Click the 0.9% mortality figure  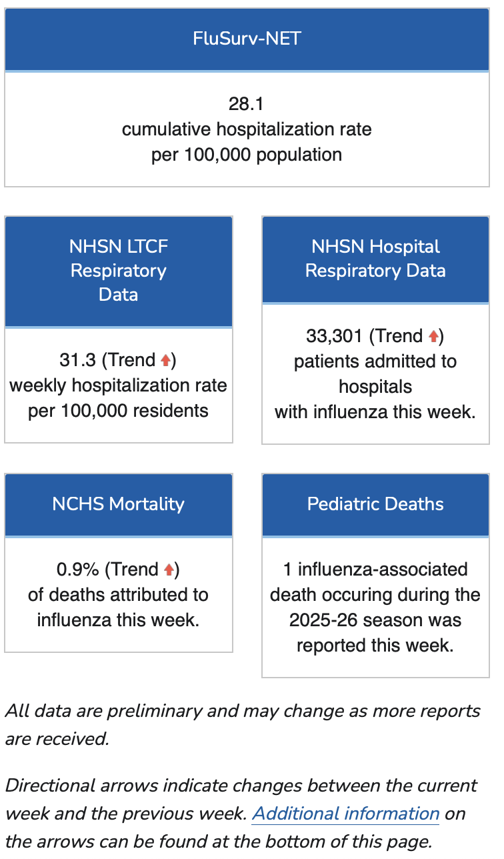[x=77, y=570]
